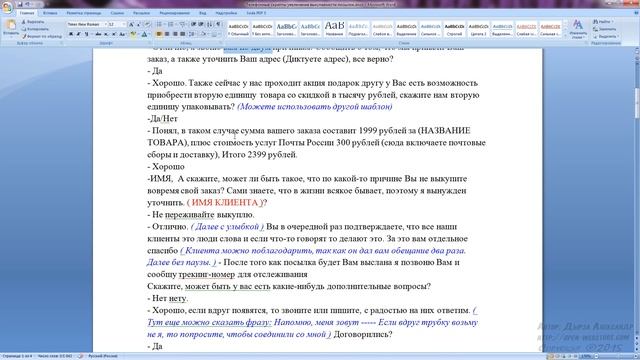The height and width of the screenshot is (360, 640).
Task: Click Replace (Заменить) in Editing group
Action: (x=605, y=29)
